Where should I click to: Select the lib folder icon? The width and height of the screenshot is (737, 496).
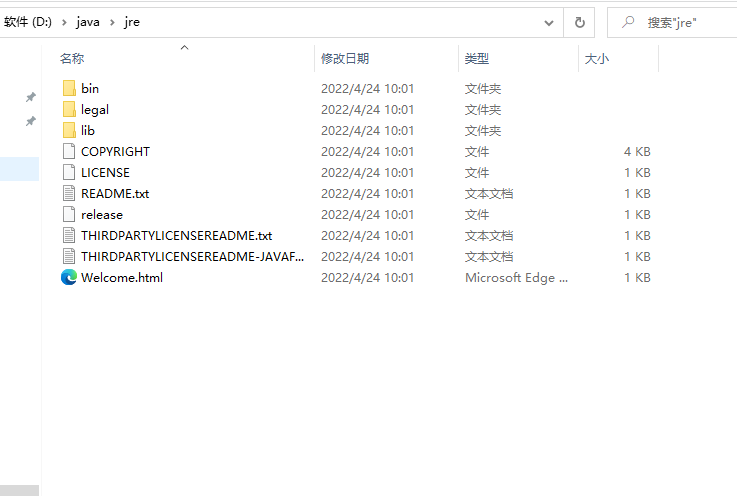tap(69, 130)
